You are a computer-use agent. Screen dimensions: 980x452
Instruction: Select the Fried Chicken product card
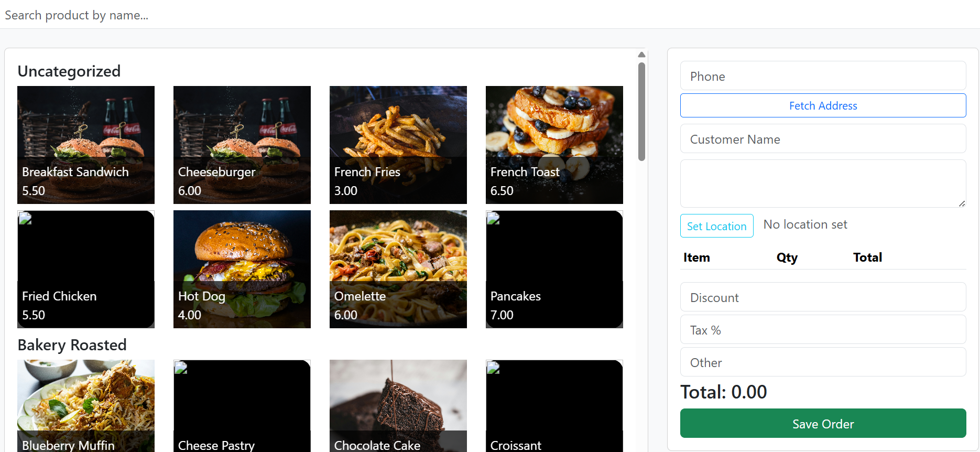click(86, 269)
